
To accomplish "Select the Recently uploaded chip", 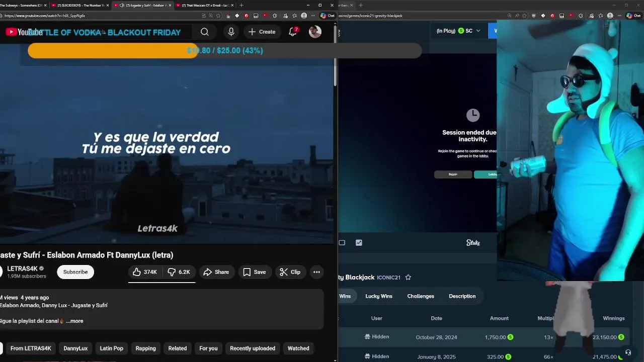I will click(x=253, y=348).
